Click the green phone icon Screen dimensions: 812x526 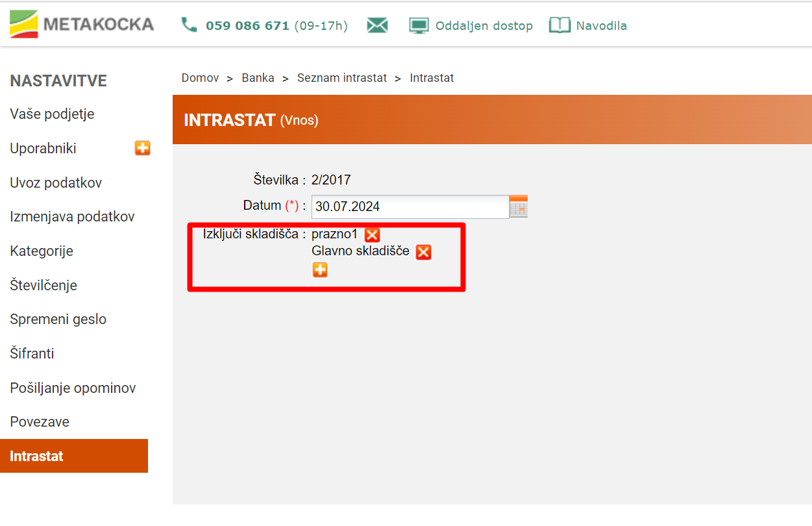tap(189, 25)
